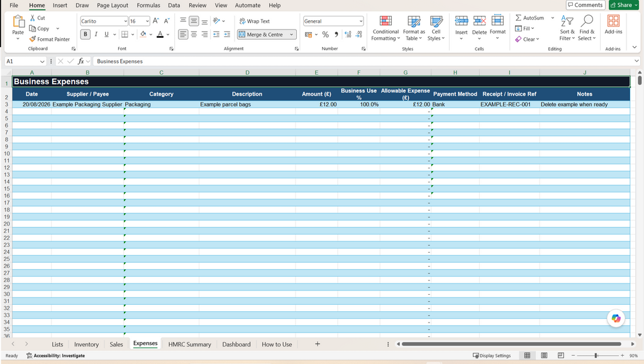Click Increase Indent icon

pos(226,35)
